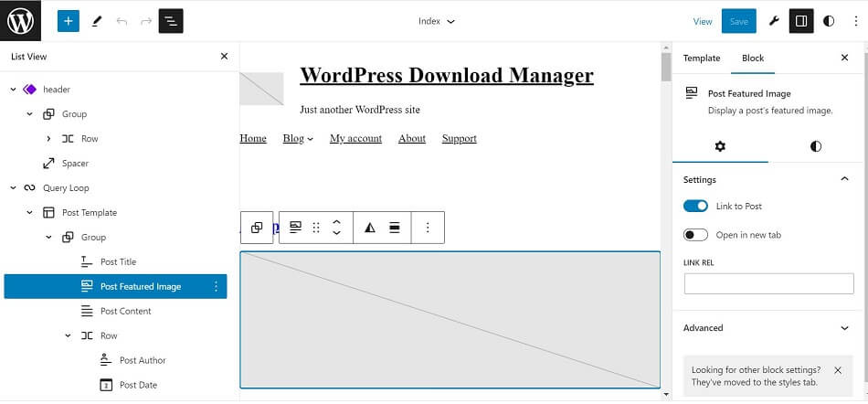Switch to the block styles half-circle tab

(815, 146)
